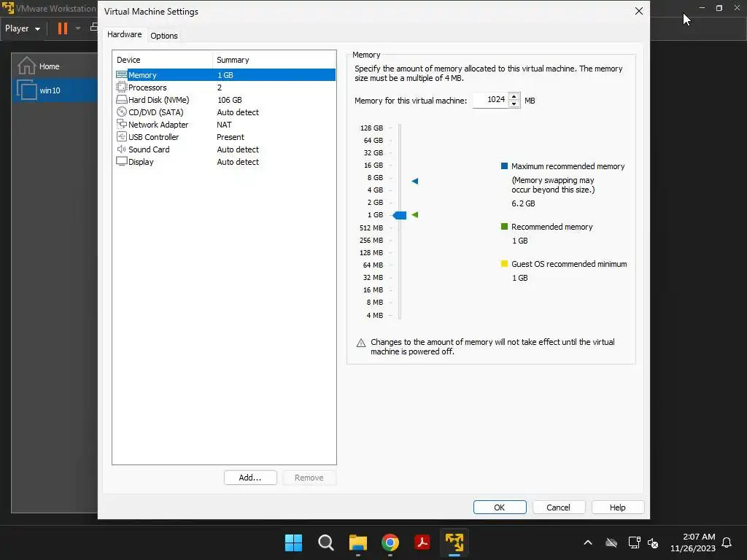
Task: Click processors summary value '2'
Action: pyautogui.click(x=220, y=87)
